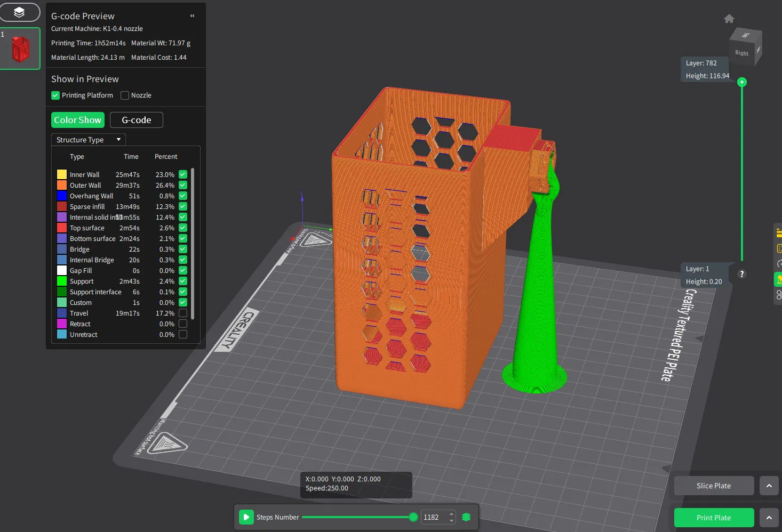Enable the Nozzle checkbox

coord(125,95)
